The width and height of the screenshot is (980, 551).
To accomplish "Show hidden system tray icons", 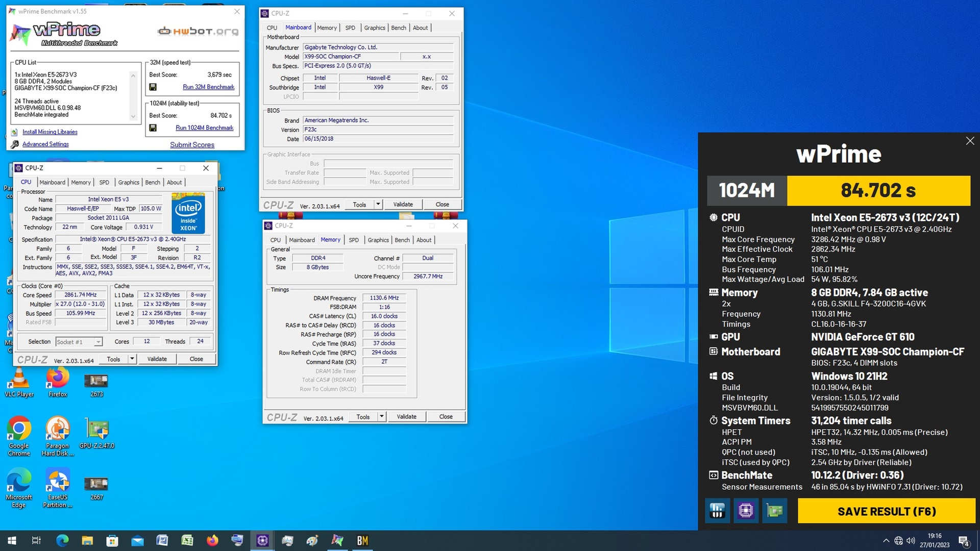I will [x=886, y=540].
